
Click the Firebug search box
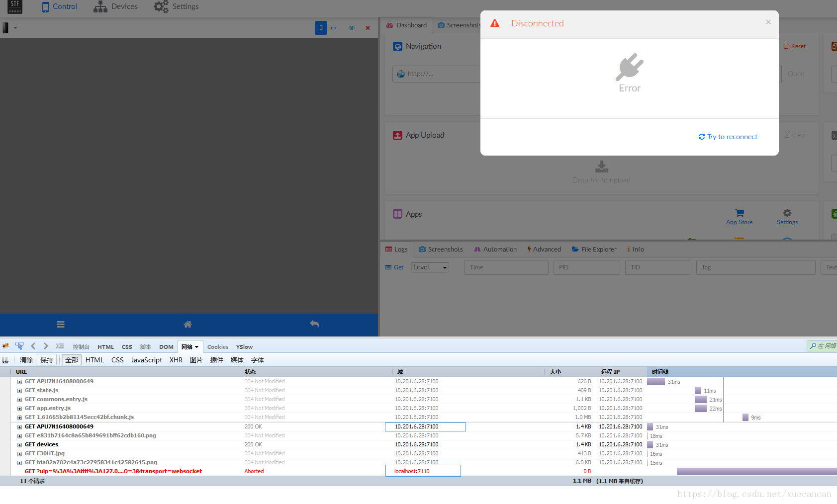coord(823,346)
